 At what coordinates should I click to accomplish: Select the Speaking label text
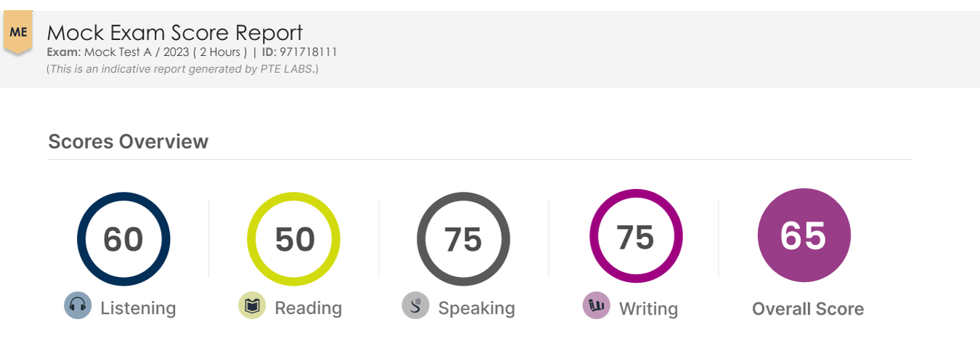(x=476, y=308)
